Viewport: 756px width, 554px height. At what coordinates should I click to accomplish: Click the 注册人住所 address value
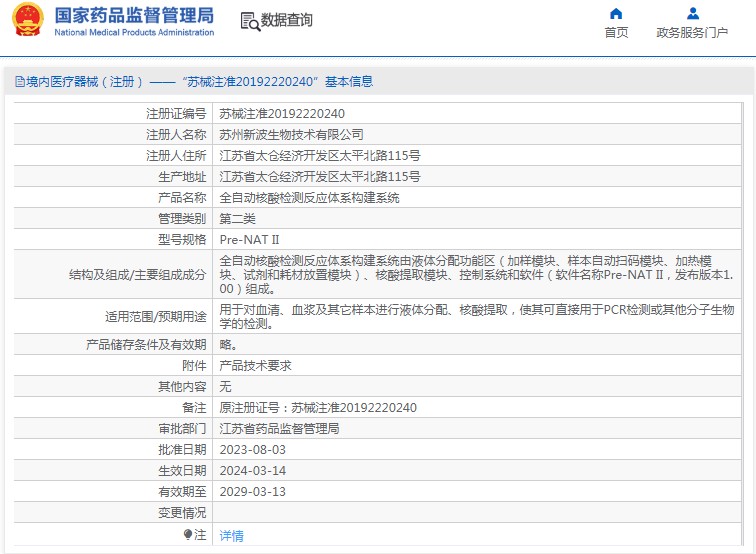[320, 156]
